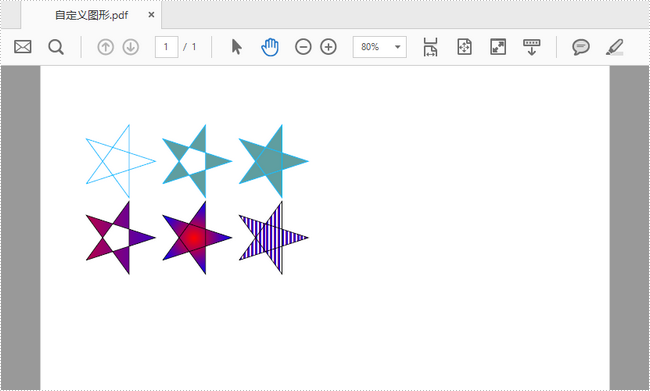Select the highlight pen tool
This screenshot has width=650, height=391.
(x=615, y=47)
